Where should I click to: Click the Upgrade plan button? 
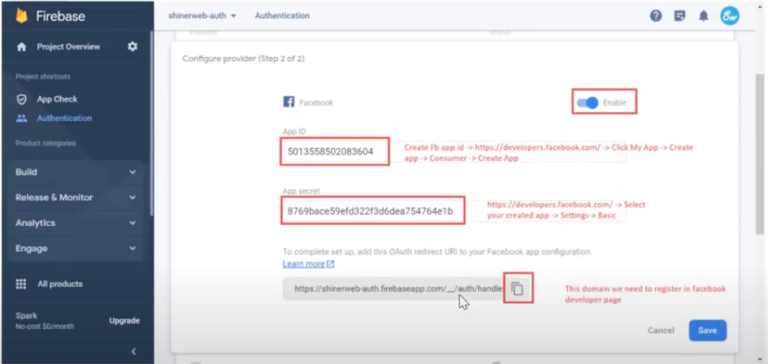pyautogui.click(x=124, y=320)
